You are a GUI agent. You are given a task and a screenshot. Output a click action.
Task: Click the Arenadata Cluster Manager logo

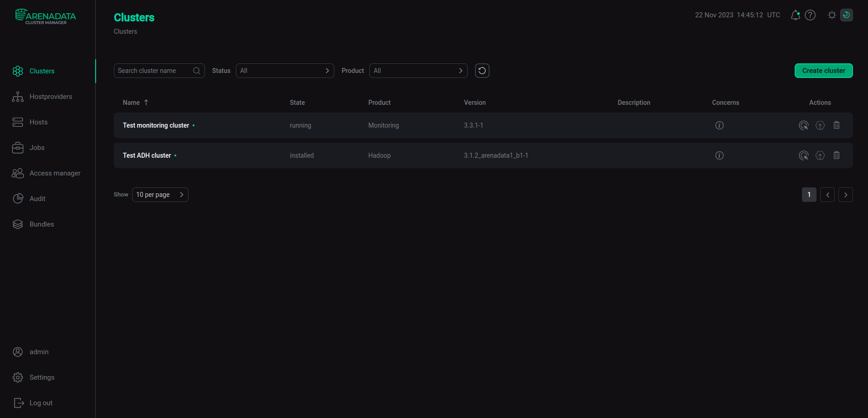click(x=46, y=17)
